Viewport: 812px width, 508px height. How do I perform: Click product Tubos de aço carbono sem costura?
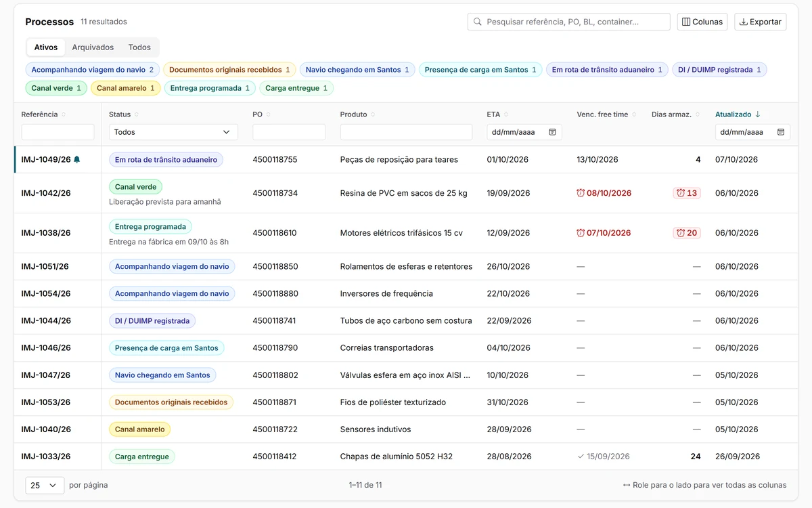(x=406, y=321)
